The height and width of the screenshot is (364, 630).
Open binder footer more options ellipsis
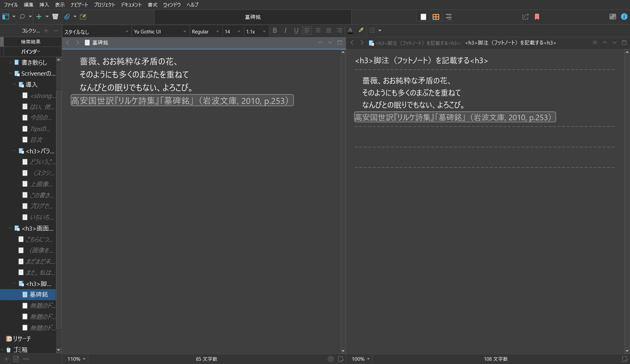click(x=26, y=359)
